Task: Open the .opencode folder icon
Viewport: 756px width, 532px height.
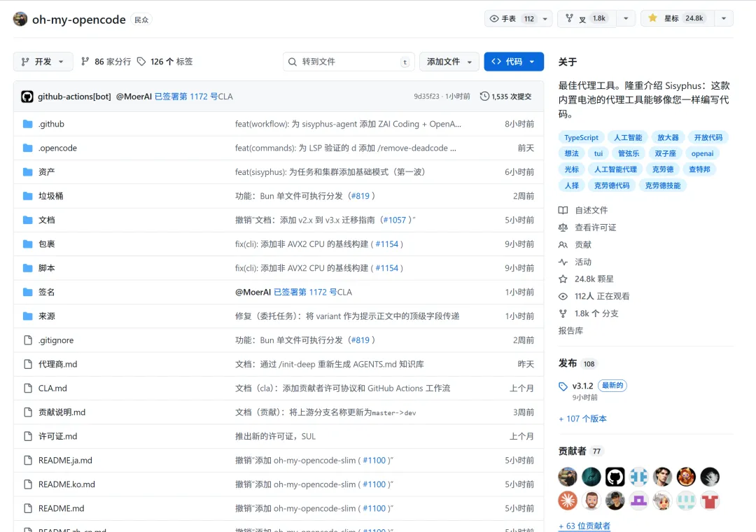Action: point(28,148)
